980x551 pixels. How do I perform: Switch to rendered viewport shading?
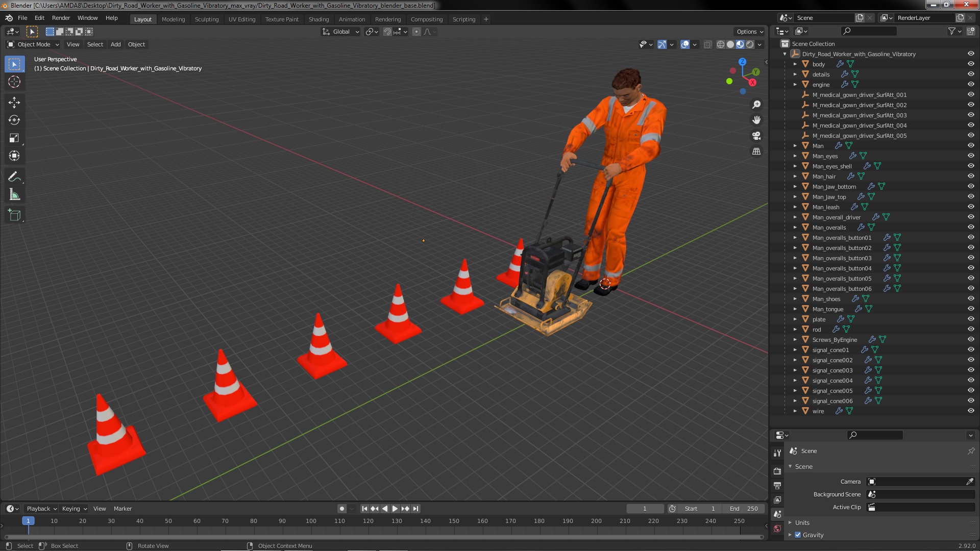(750, 44)
